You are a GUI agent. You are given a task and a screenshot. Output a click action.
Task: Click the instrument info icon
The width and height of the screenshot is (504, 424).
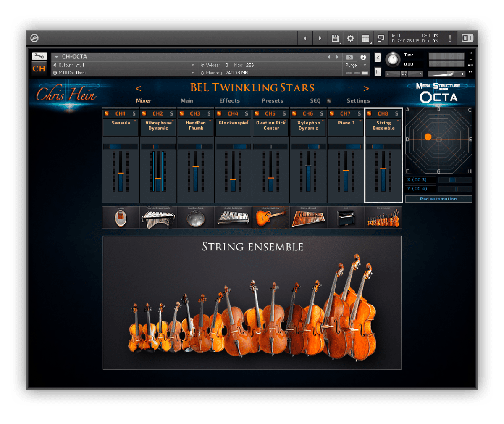pyautogui.click(x=363, y=57)
